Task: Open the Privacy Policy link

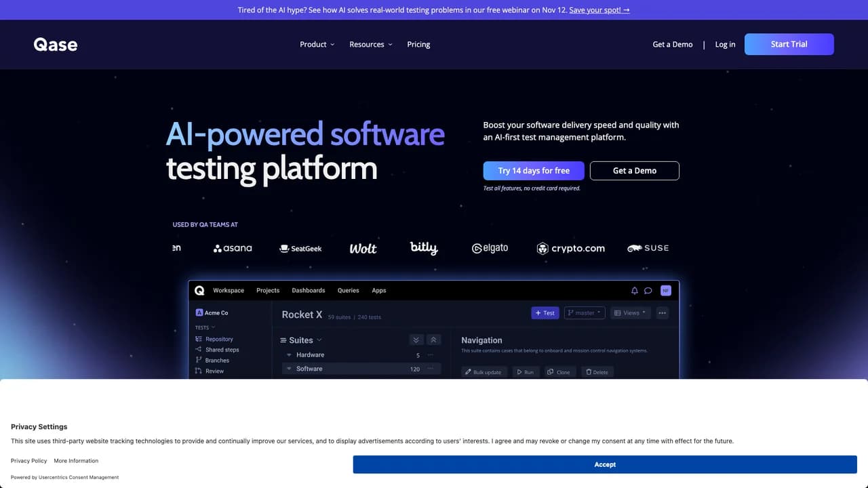Action: point(29,461)
